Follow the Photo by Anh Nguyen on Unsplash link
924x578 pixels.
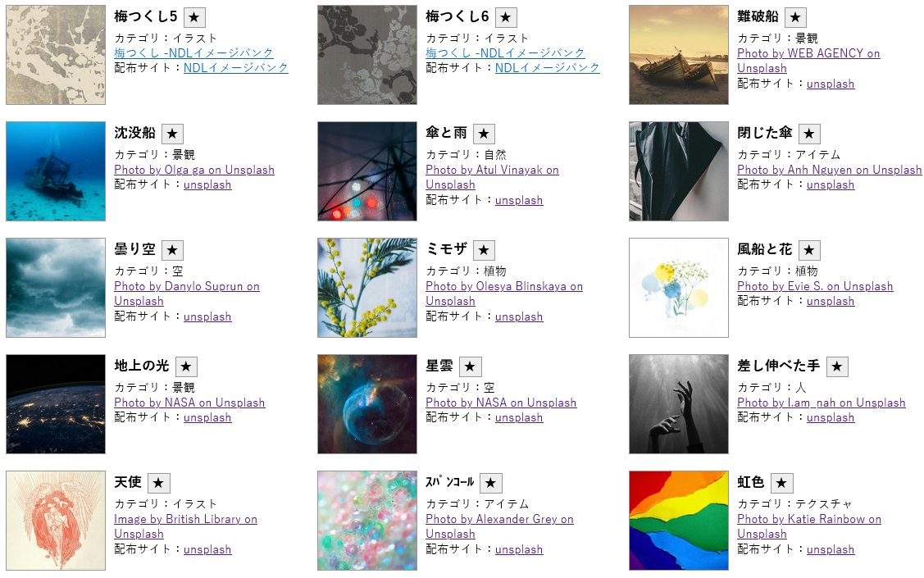830,170
